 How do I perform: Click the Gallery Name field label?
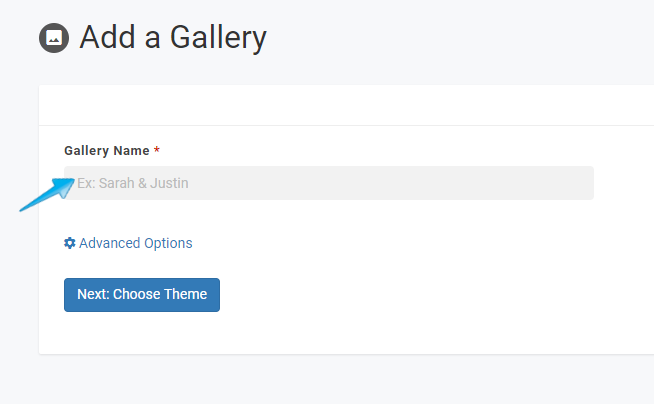[x=107, y=151]
